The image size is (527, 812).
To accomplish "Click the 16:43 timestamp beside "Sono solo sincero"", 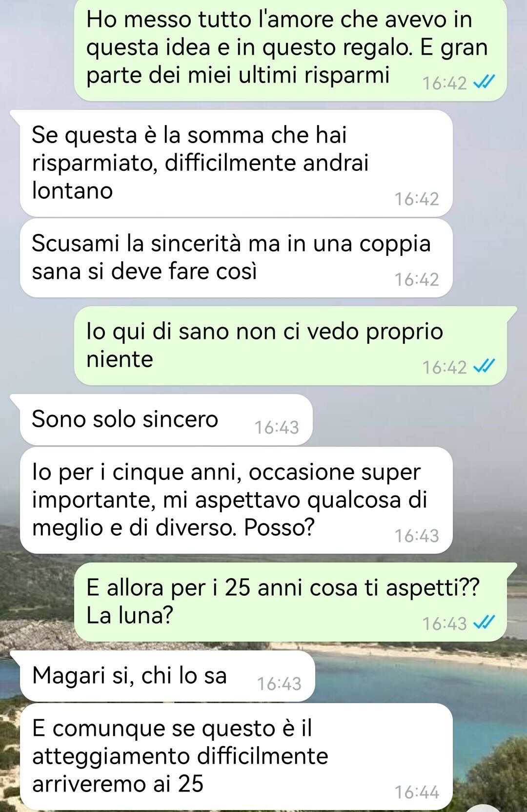I will point(277,427).
